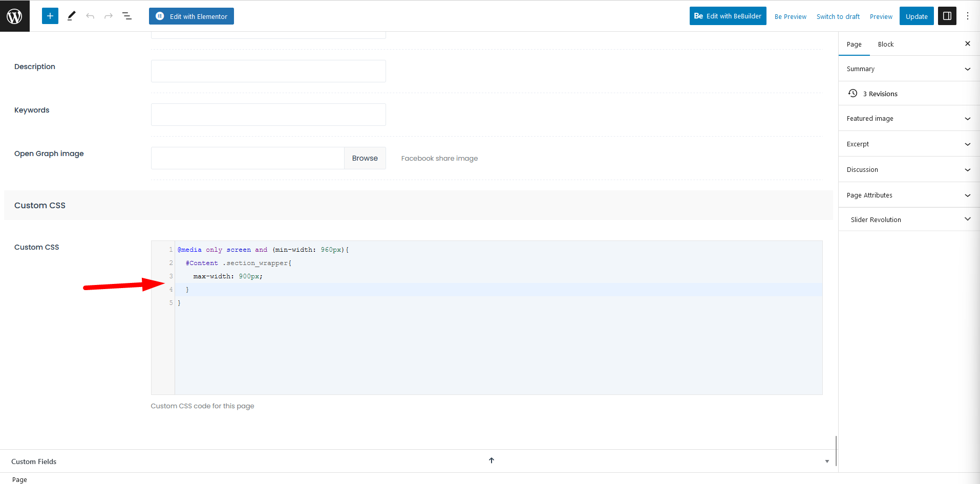
Task: Click the 'Facebook share image' hint text
Action: 439,158
